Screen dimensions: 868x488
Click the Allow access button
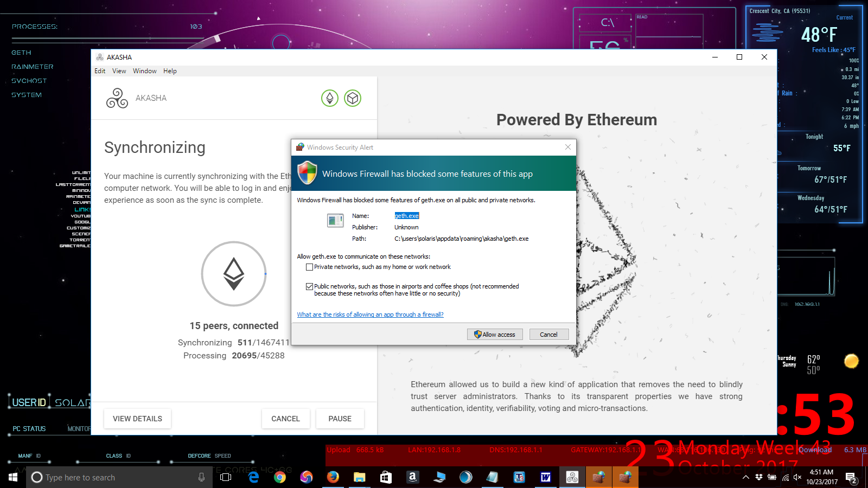(x=495, y=335)
